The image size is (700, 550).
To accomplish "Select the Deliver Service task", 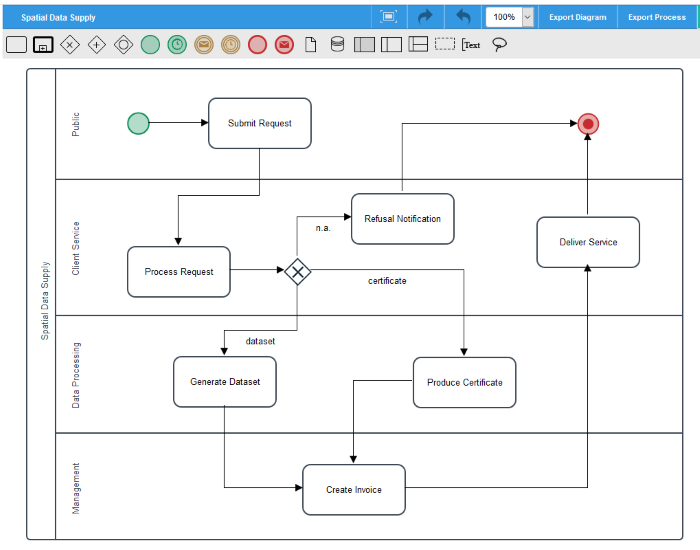I will 588,242.
